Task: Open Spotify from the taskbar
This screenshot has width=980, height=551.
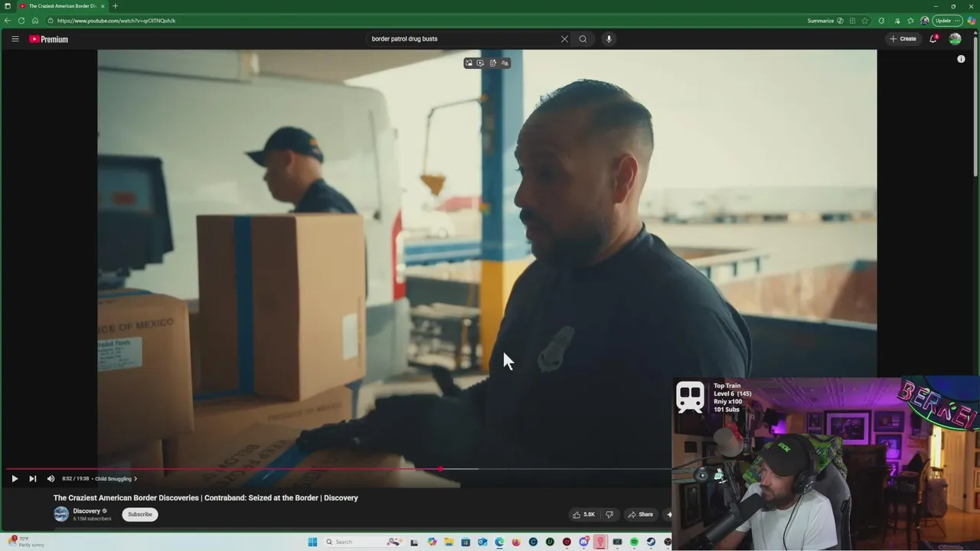Action: tap(634, 542)
